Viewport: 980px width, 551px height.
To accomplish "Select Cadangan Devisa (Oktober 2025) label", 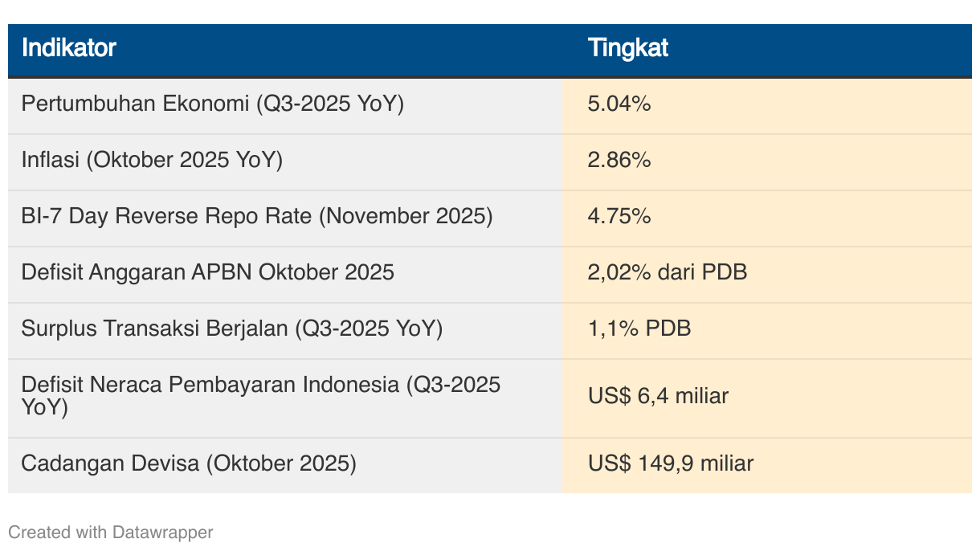I will pyautogui.click(x=189, y=463).
